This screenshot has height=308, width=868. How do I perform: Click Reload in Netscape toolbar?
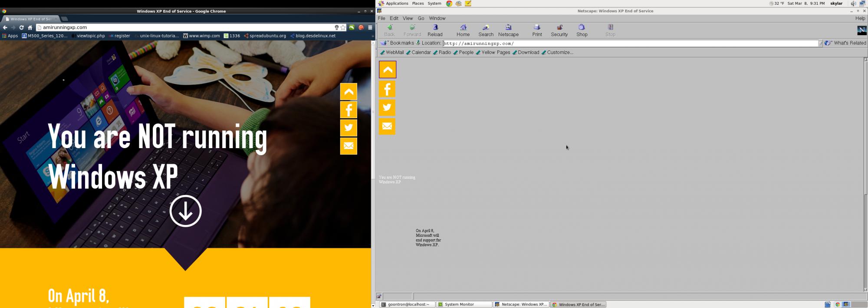[435, 30]
